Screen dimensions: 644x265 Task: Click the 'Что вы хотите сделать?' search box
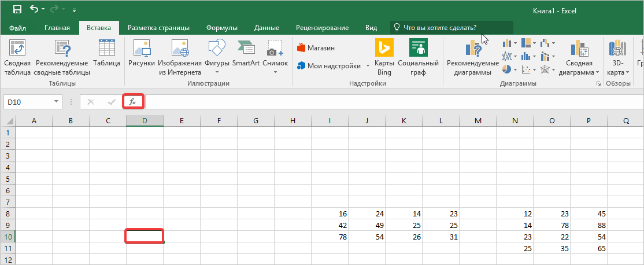click(x=452, y=28)
